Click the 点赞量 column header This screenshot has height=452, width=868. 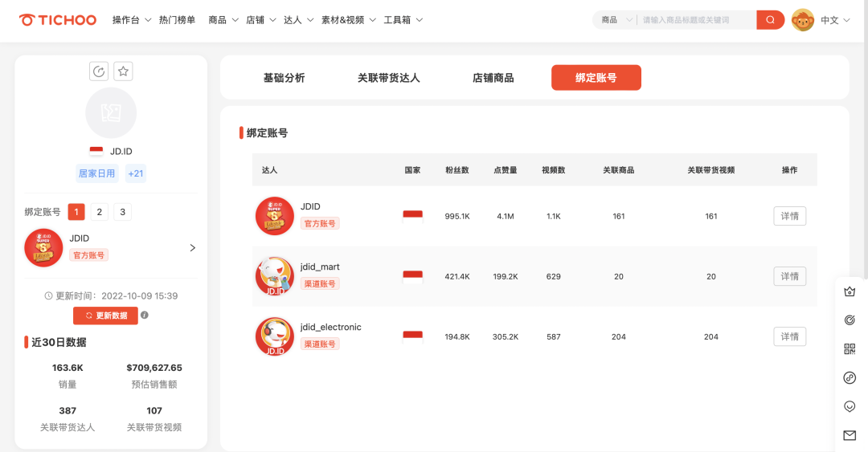506,170
